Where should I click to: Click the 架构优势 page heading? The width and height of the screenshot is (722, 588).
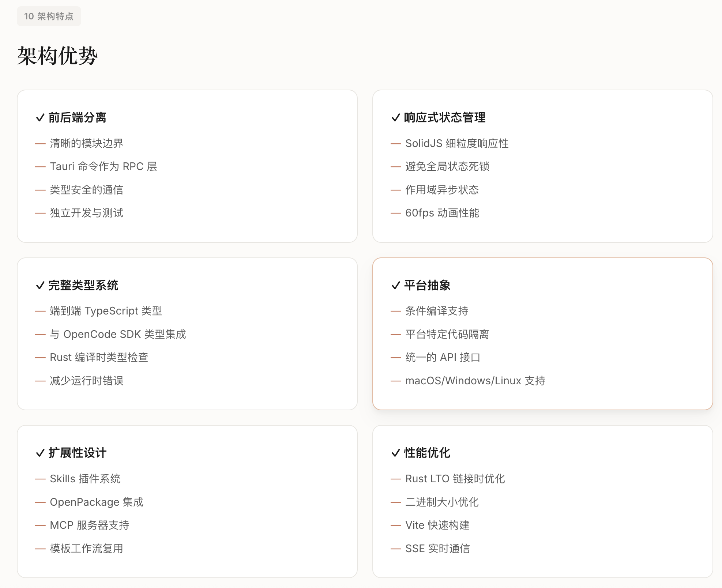pyautogui.click(x=57, y=56)
